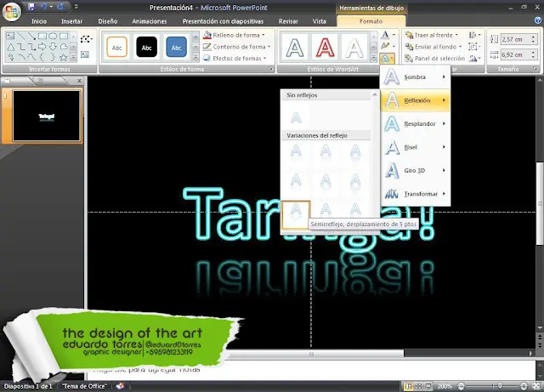Click the zoom slider handle
544x392 pixels.
tap(500, 386)
